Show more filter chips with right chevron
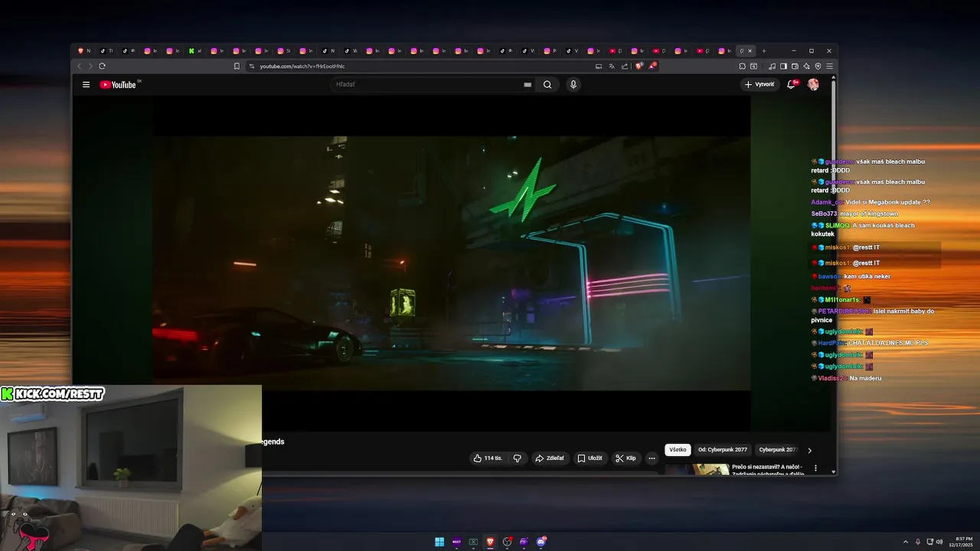 click(809, 450)
